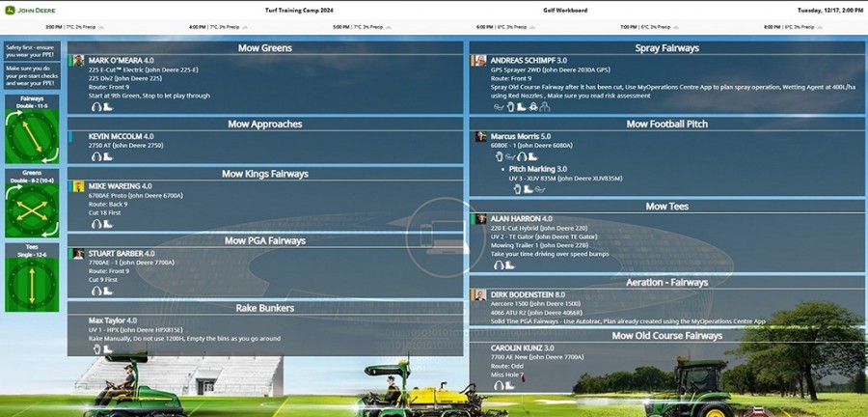
Task: Select the Mow Old Course Fairways header
Action: click(x=667, y=336)
